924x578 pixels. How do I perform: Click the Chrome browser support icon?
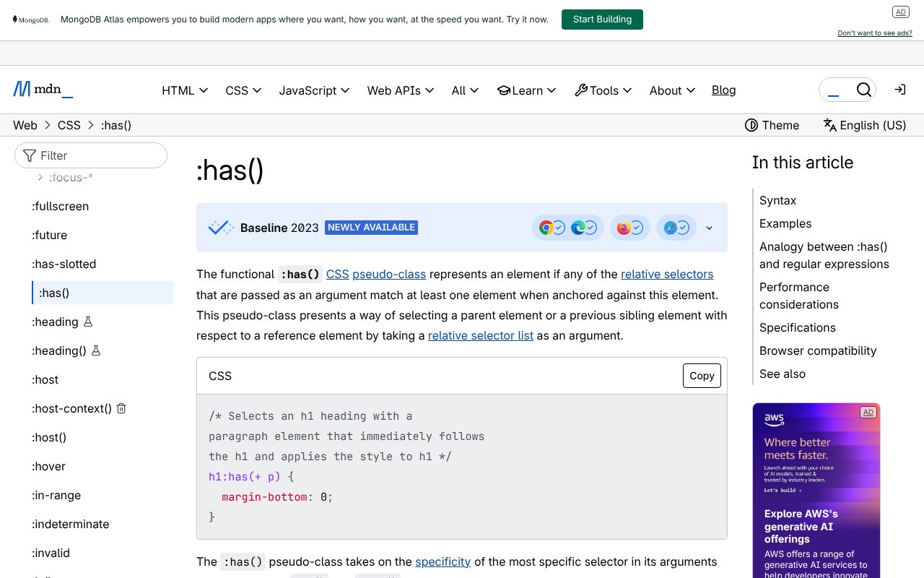546,228
